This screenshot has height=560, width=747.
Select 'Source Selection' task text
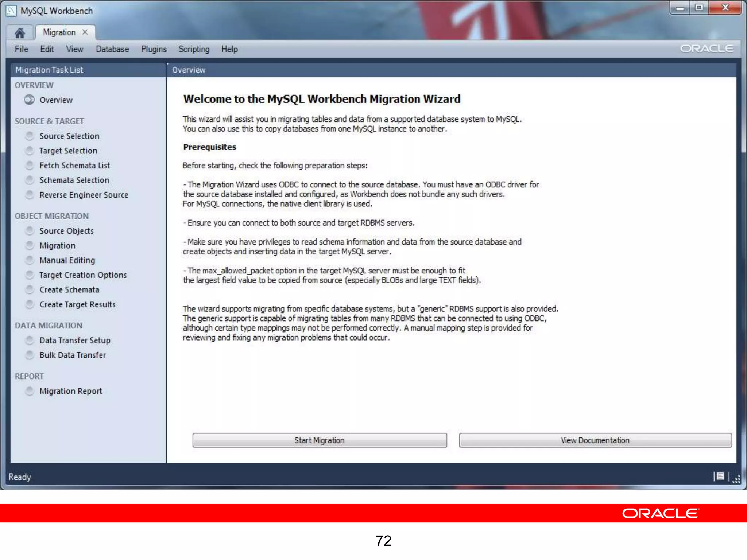(x=69, y=136)
